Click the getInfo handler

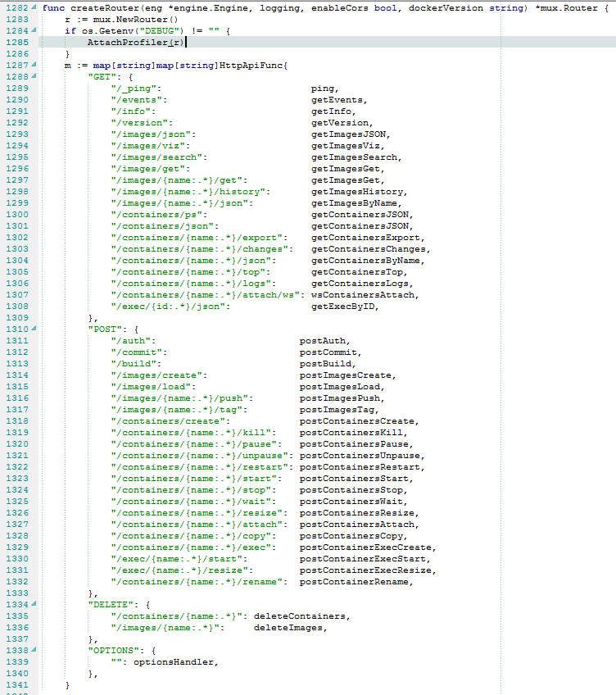331,111
